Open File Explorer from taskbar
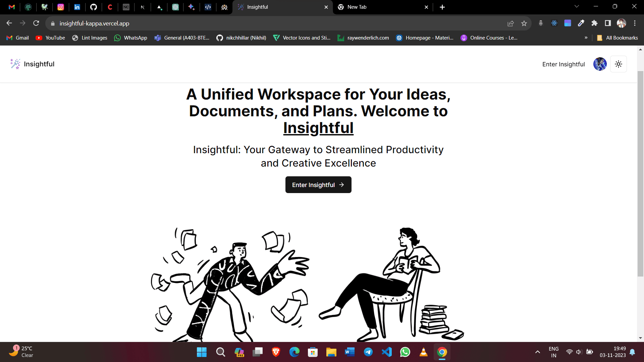This screenshot has width=644, height=362. coord(331,352)
